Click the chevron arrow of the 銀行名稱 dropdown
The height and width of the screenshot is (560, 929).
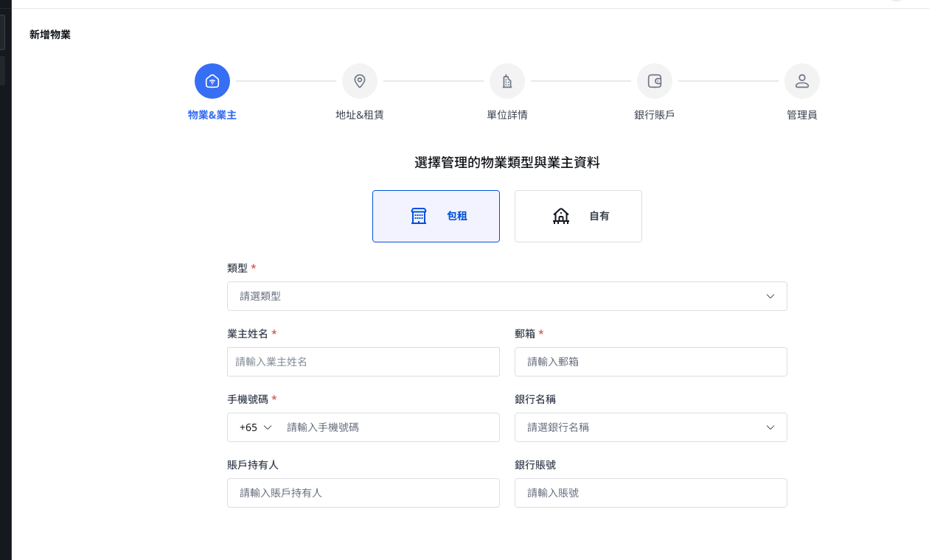pos(770,427)
